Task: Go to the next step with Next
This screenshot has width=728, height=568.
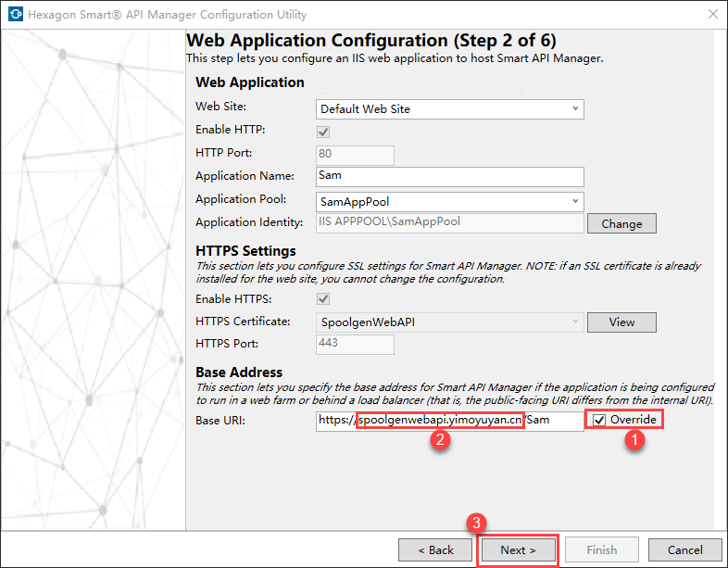Action: 518,549
